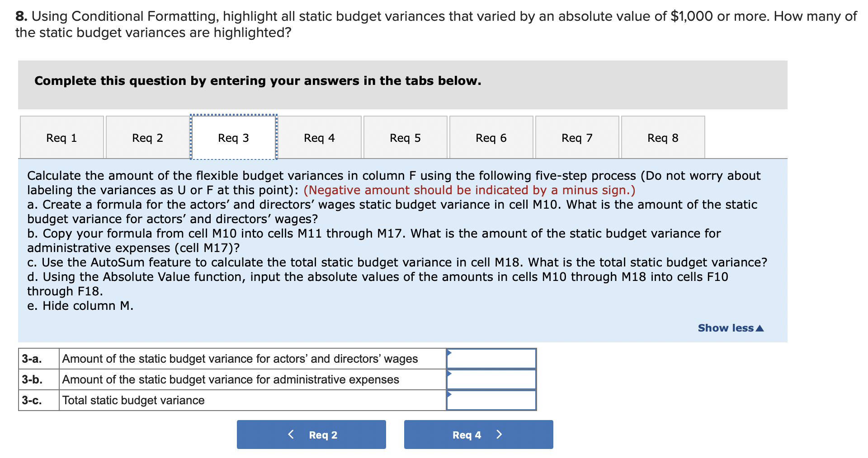The height and width of the screenshot is (458, 868).
Task: Click the blue marker beside answer 3-c
Action: click(449, 394)
